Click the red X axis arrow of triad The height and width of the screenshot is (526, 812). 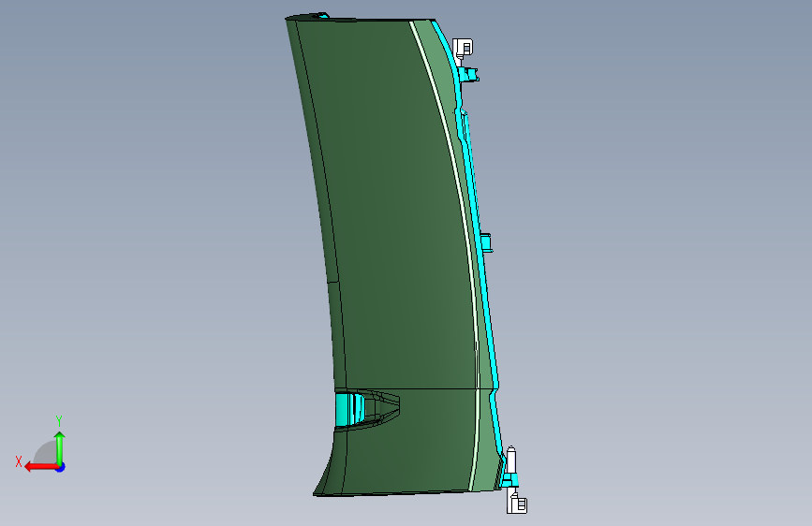coord(40,467)
